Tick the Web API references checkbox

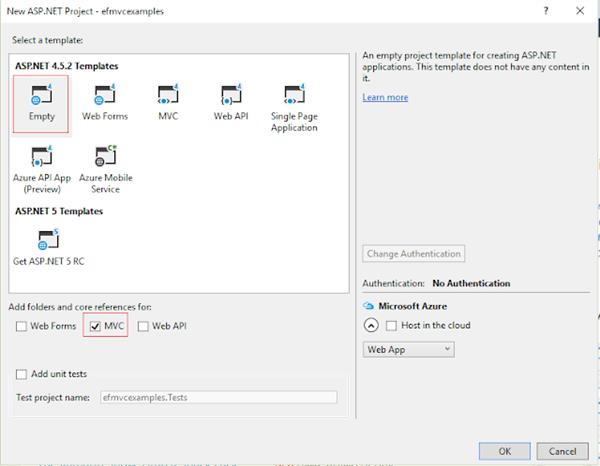pyautogui.click(x=144, y=326)
